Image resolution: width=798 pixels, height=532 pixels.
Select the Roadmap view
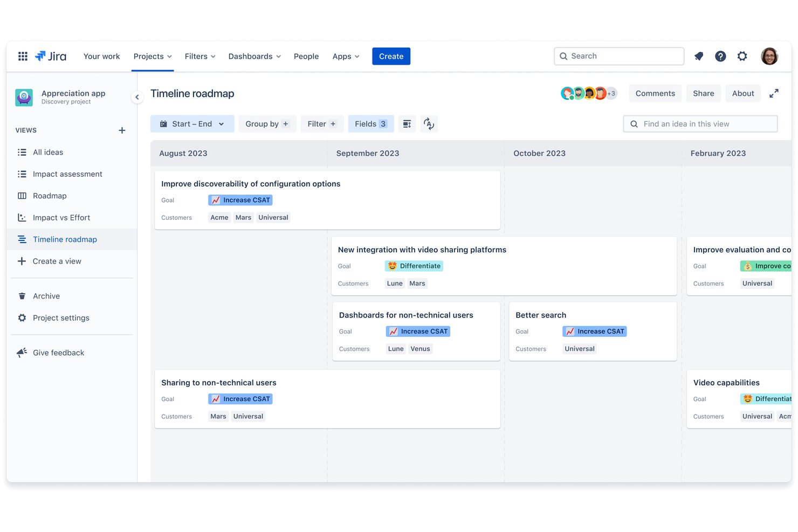[x=72, y=196]
